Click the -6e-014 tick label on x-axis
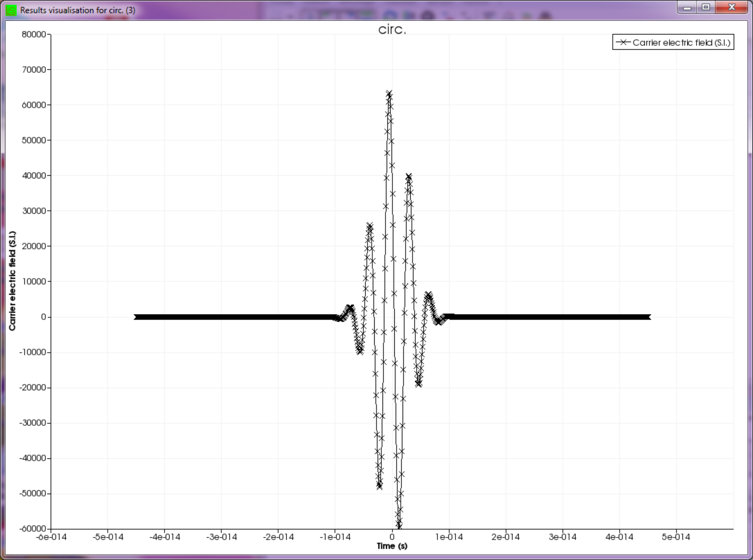 point(51,537)
